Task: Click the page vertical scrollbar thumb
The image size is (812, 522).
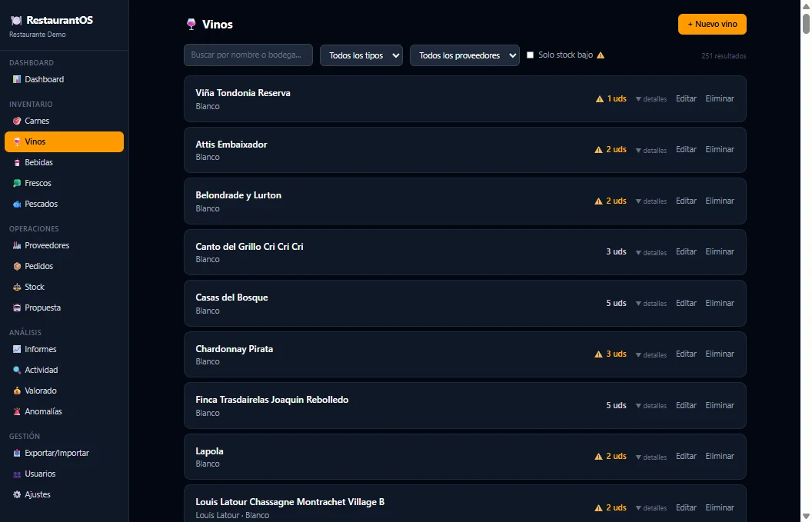Action: point(806,23)
